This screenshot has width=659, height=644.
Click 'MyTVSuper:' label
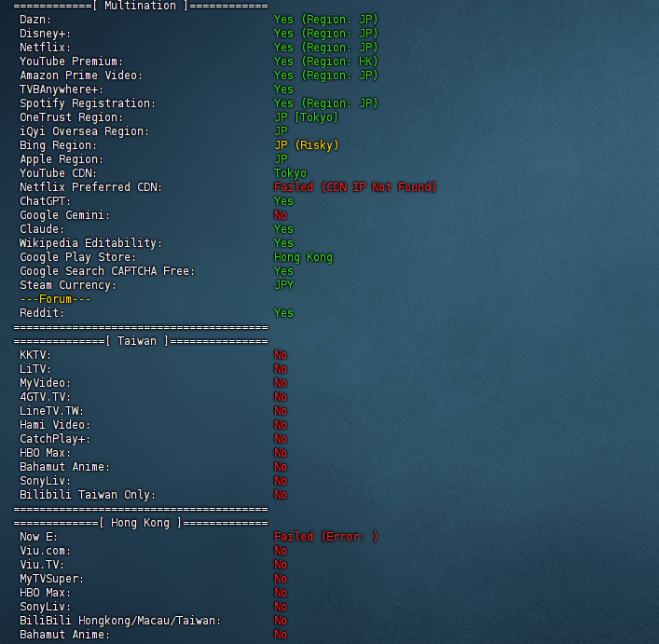point(51,579)
